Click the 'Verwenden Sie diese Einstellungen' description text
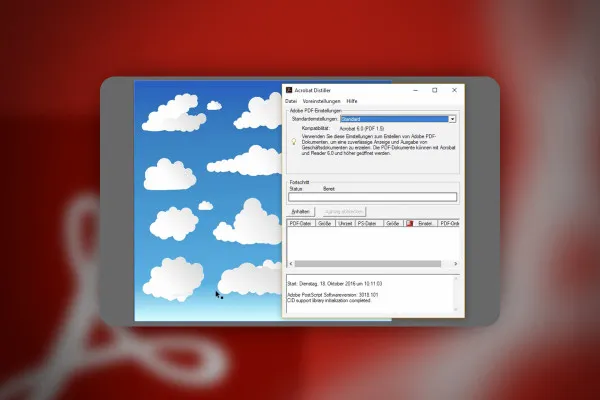The height and width of the screenshot is (400, 600). click(x=378, y=145)
